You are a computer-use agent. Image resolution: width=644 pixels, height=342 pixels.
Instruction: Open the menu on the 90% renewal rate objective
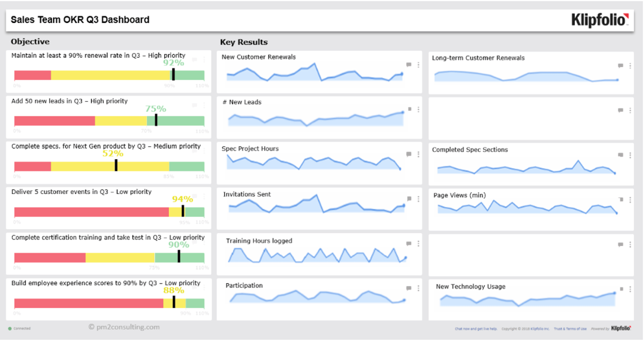click(x=204, y=60)
